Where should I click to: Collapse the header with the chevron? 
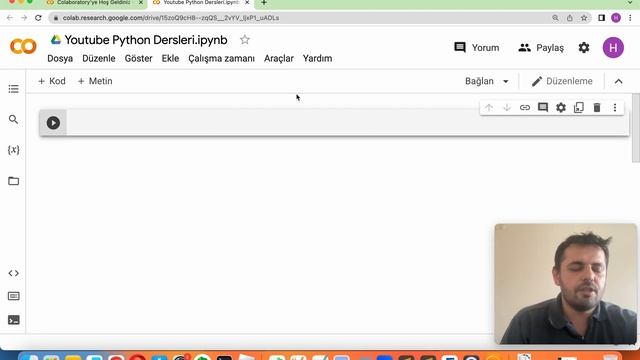618,81
